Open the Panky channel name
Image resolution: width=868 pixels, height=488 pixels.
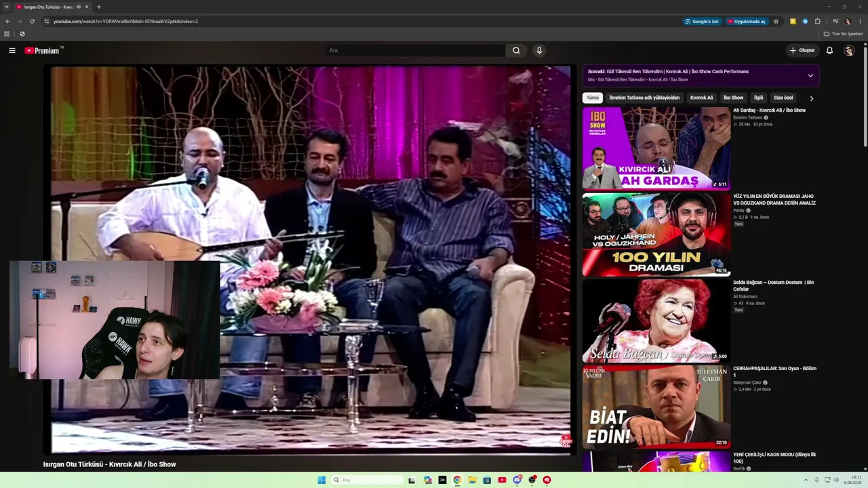tap(738, 210)
